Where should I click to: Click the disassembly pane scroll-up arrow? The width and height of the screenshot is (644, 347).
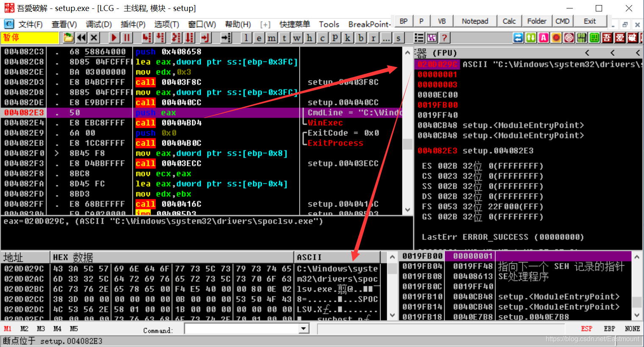coord(407,52)
